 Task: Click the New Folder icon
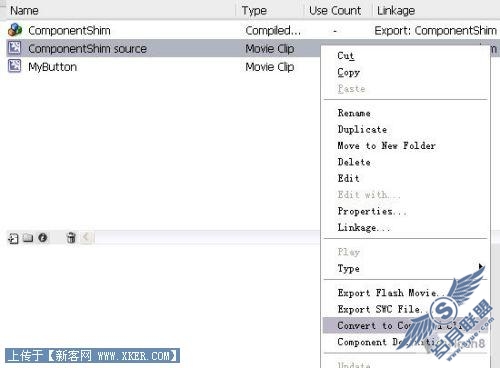pyautogui.click(x=28, y=238)
